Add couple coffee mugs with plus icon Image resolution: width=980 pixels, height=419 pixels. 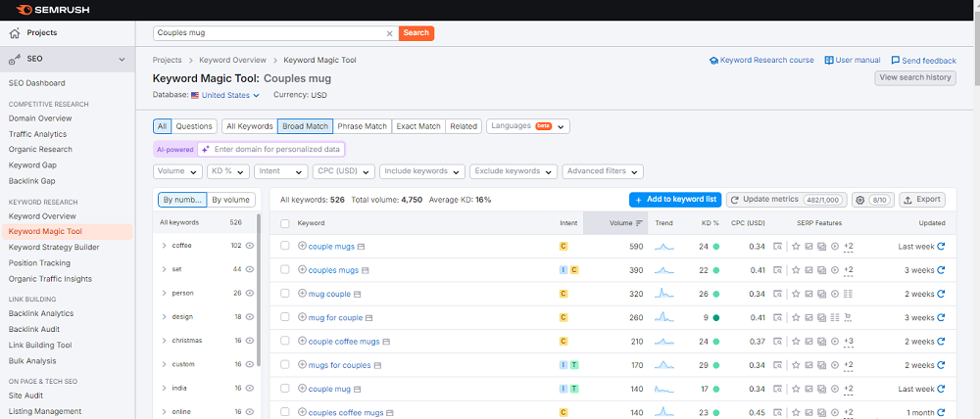point(303,341)
